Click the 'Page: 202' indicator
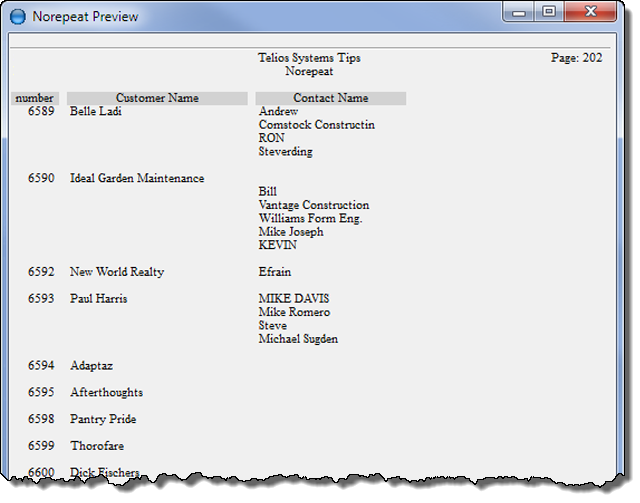 [x=576, y=58]
